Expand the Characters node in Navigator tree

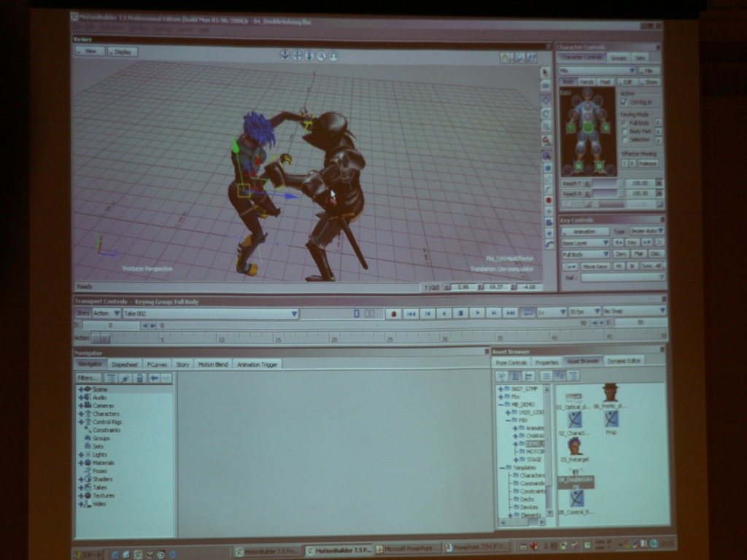82,413
